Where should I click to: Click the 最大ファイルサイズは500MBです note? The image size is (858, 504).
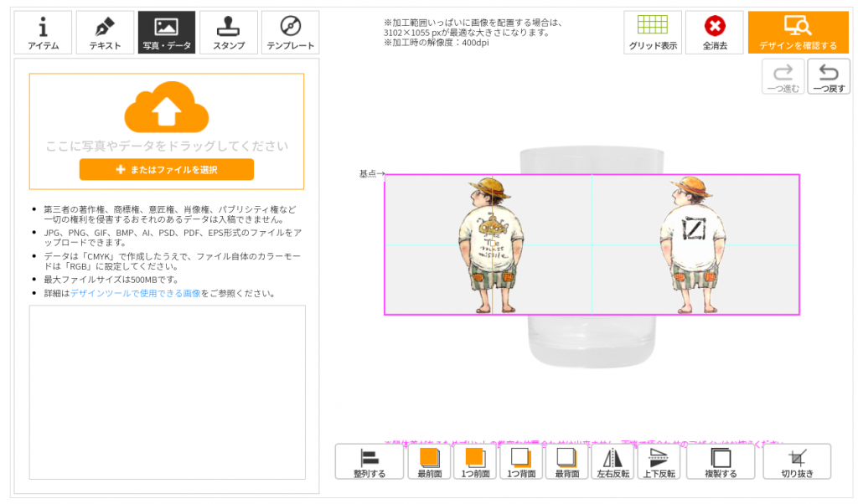pyautogui.click(x=111, y=280)
